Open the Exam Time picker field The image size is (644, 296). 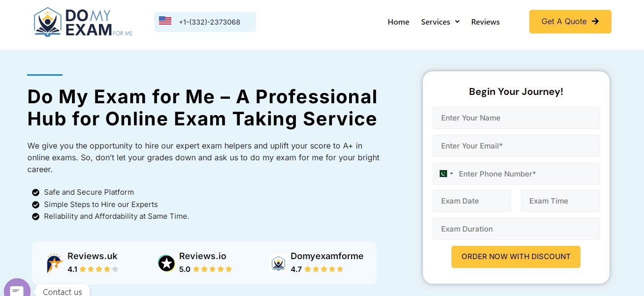[x=560, y=201]
